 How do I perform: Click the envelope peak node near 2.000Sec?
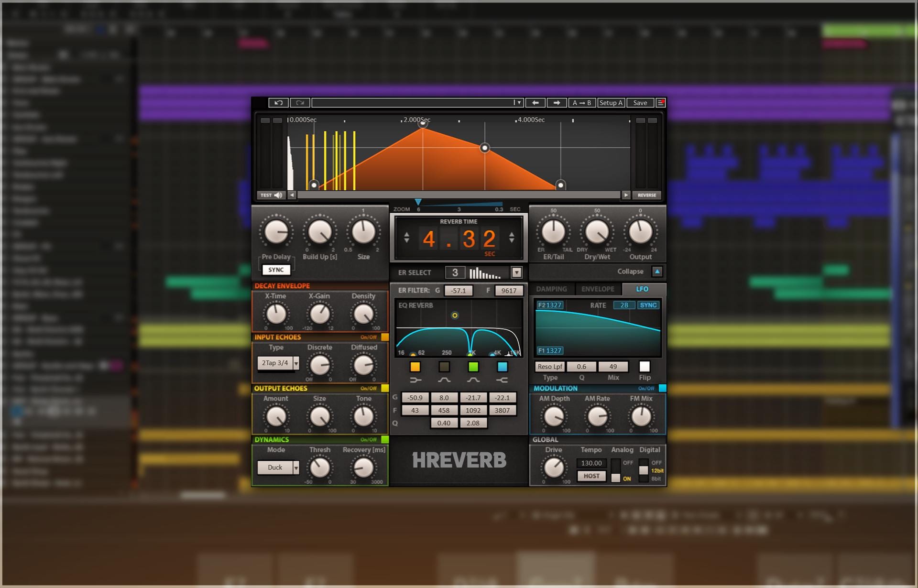pyautogui.click(x=423, y=124)
